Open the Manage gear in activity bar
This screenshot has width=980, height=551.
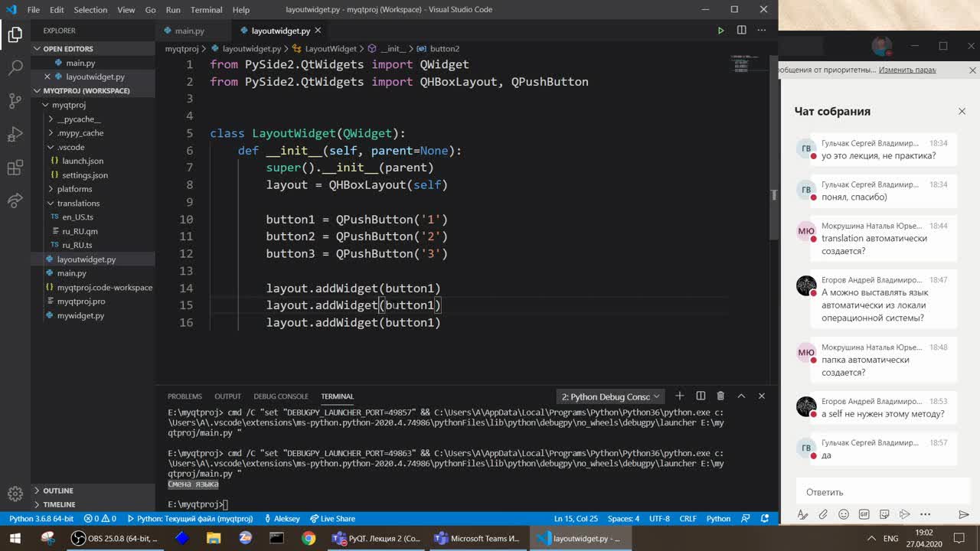coord(15,494)
